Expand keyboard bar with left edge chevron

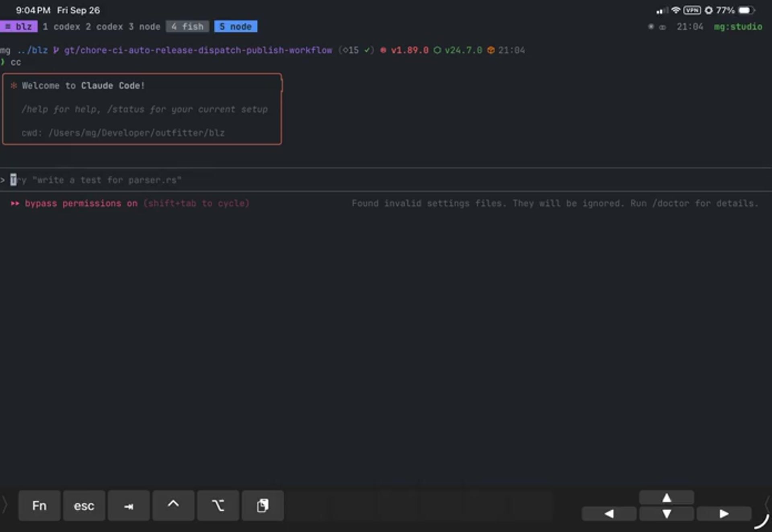point(5,505)
